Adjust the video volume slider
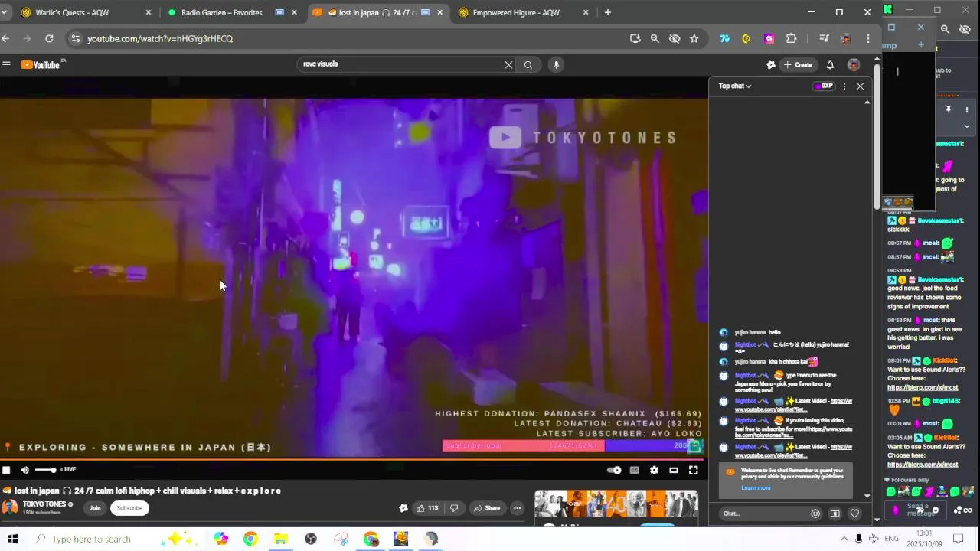Viewport: 980px width, 551px height. tap(45, 470)
